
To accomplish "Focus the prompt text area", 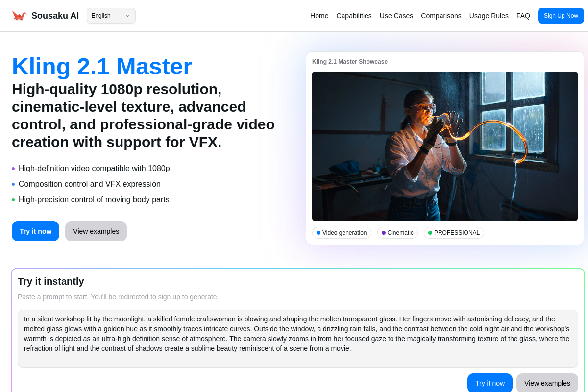I will (x=297, y=338).
